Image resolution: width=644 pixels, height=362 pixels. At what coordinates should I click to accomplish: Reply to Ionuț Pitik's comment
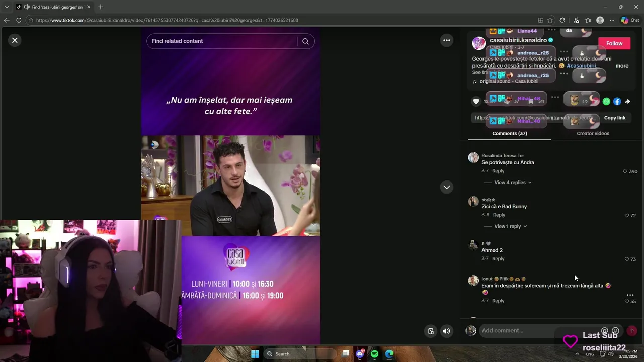(x=498, y=301)
